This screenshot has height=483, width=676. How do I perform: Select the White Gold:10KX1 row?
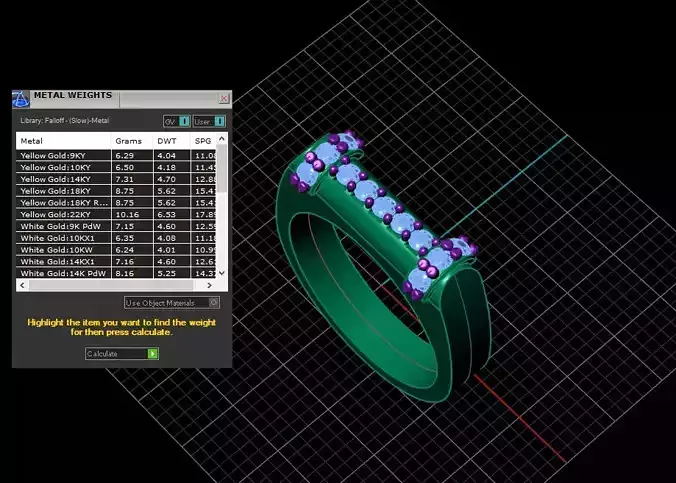[x=116, y=238]
